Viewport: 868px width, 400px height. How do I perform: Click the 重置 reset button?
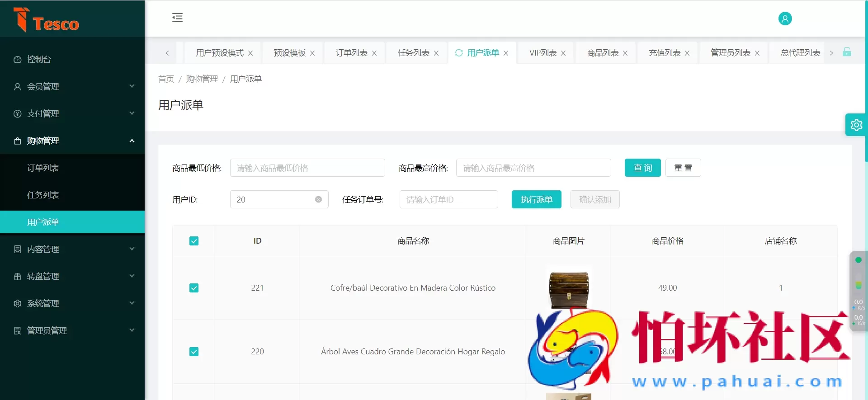click(683, 168)
